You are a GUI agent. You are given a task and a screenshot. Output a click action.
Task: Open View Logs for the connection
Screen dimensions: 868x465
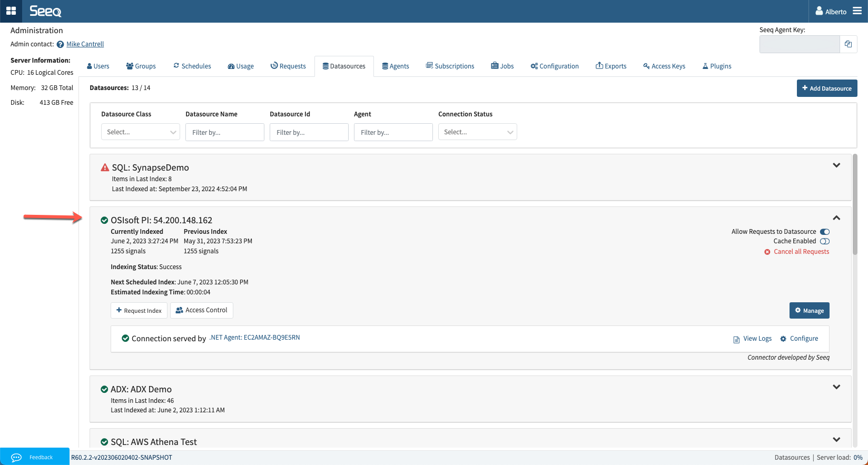[752, 339]
